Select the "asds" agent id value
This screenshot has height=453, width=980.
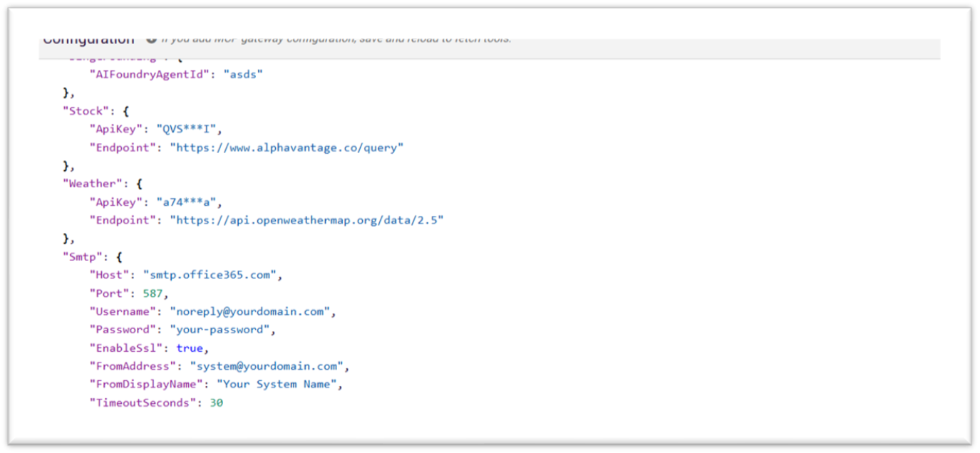(x=243, y=74)
